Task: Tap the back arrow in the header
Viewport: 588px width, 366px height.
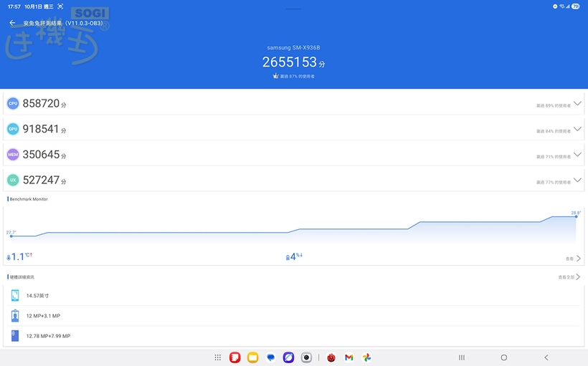Action: 12,23
